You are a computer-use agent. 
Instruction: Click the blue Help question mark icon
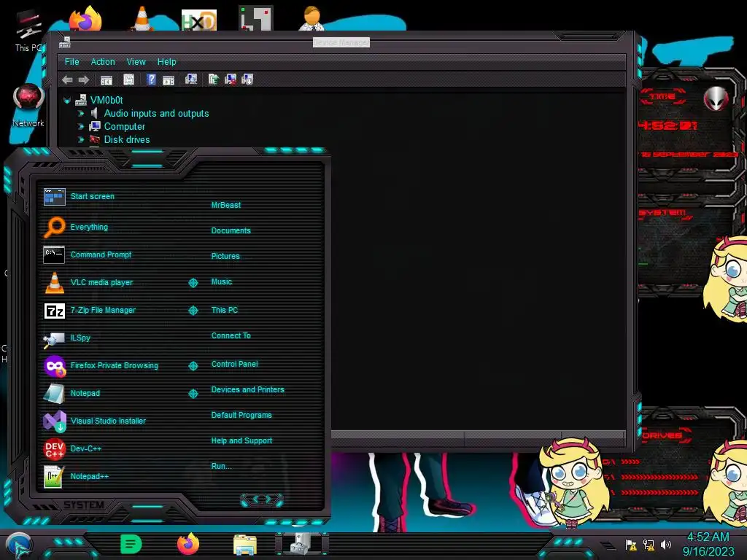151,79
